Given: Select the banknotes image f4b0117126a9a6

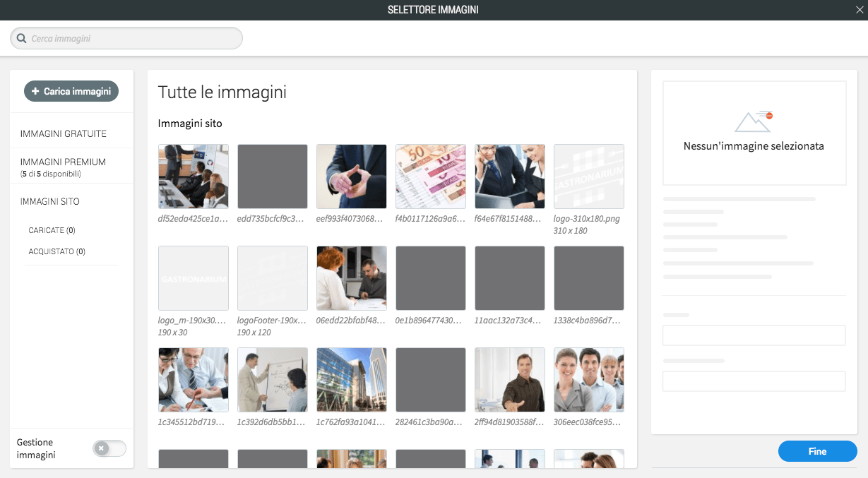Looking at the screenshot, I should point(431,177).
